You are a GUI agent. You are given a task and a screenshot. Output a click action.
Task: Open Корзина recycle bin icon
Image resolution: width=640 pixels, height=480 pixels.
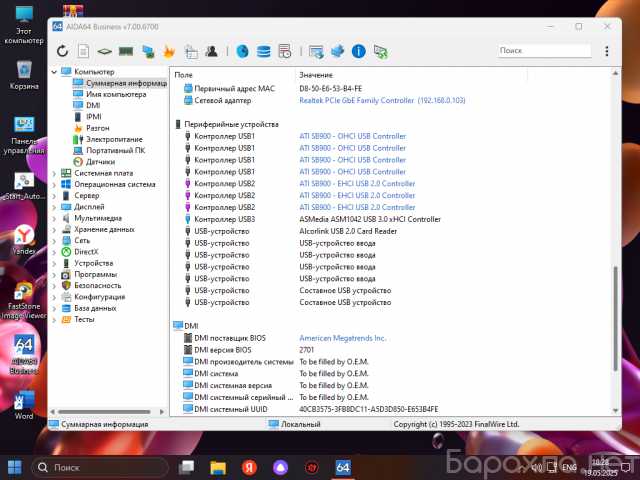tap(24, 75)
